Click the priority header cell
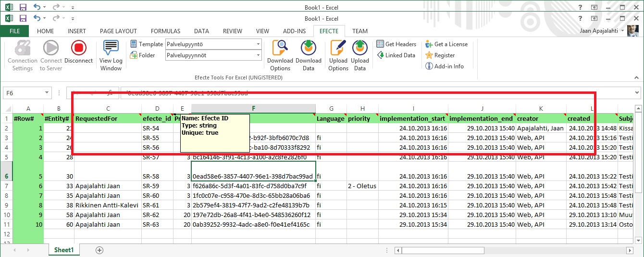 pyautogui.click(x=363, y=118)
